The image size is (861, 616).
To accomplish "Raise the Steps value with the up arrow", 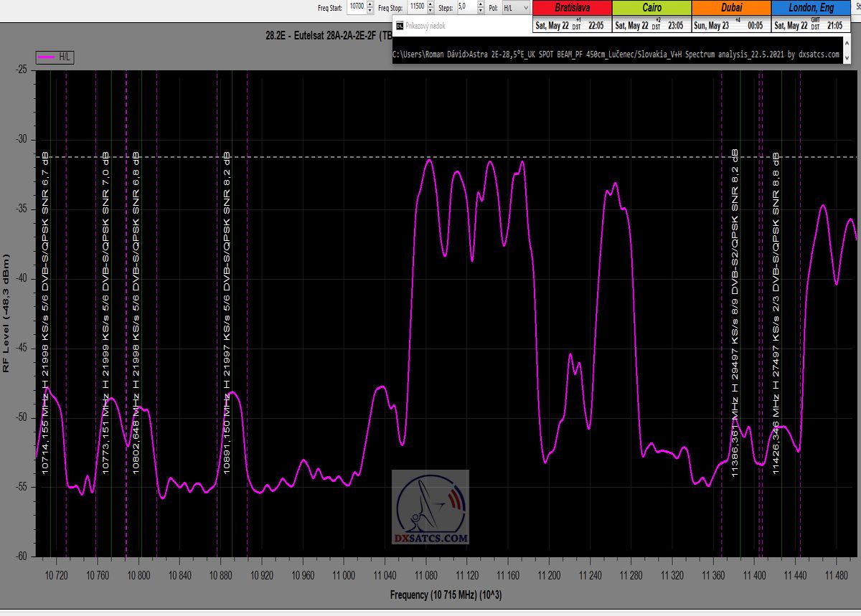I will (481, 4).
